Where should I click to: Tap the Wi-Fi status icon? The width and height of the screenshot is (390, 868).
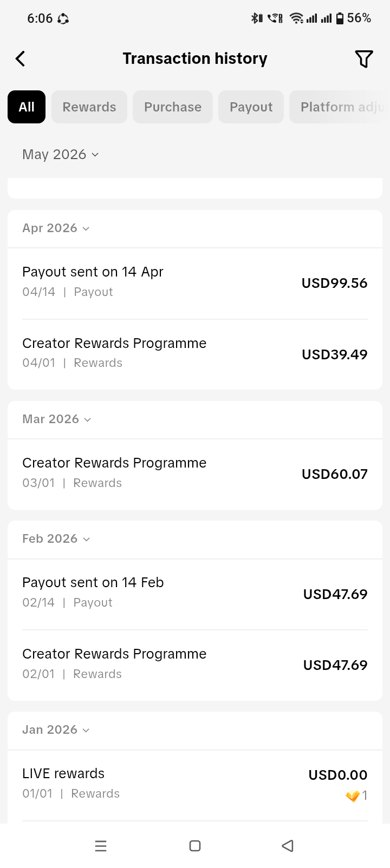point(296,18)
